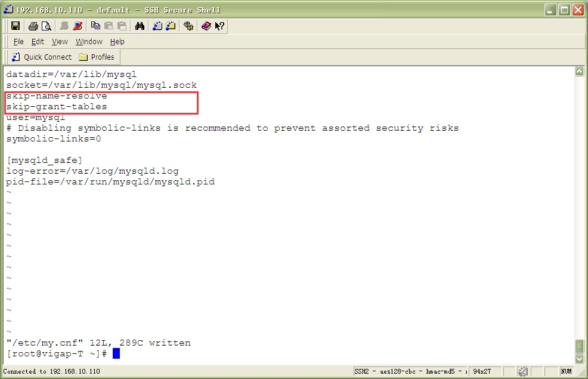Click the Copy icon in toolbar
Screen dimensions: 588x379
95,26
